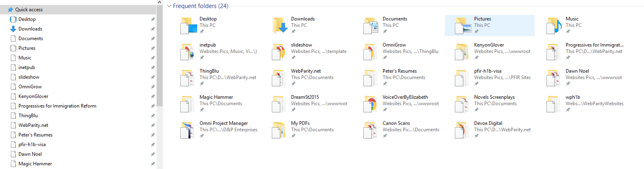Open the Dawn Noel folder icon in main pane

(554, 78)
